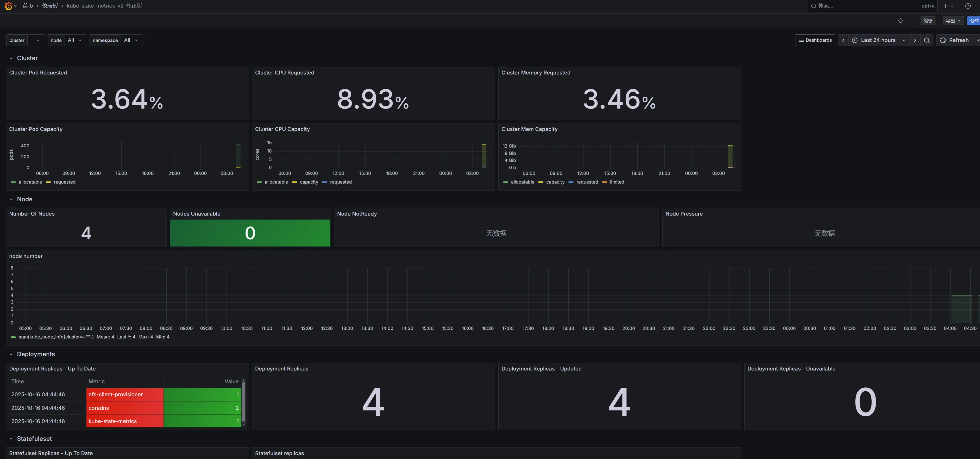Open the 导出 export button
Screen dimensions: 980x459
[953, 21]
